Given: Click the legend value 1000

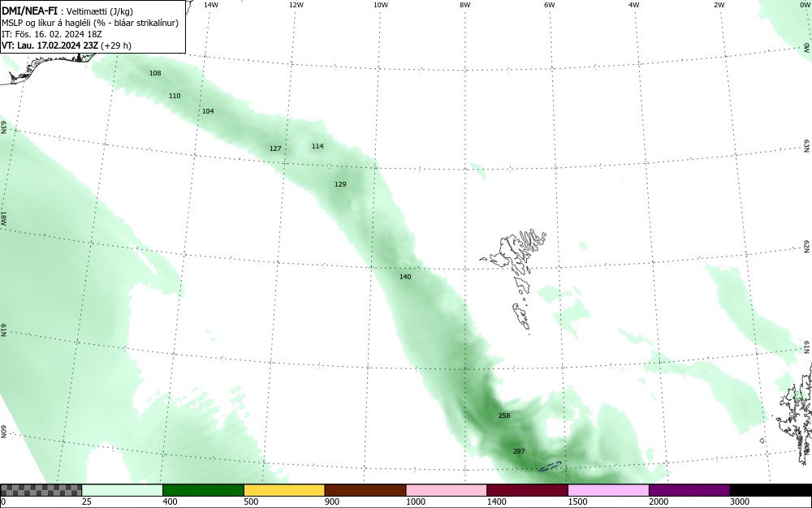Looking at the screenshot, I should [x=415, y=502].
